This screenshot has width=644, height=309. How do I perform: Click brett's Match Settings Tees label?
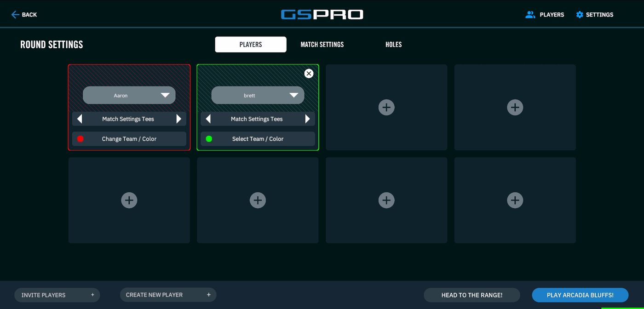(x=257, y=119)
